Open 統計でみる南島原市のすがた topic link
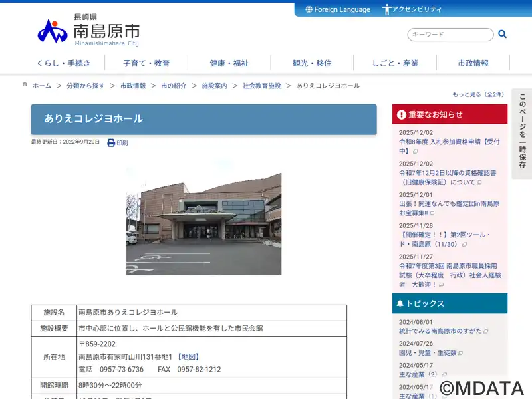 coord(439,331)
